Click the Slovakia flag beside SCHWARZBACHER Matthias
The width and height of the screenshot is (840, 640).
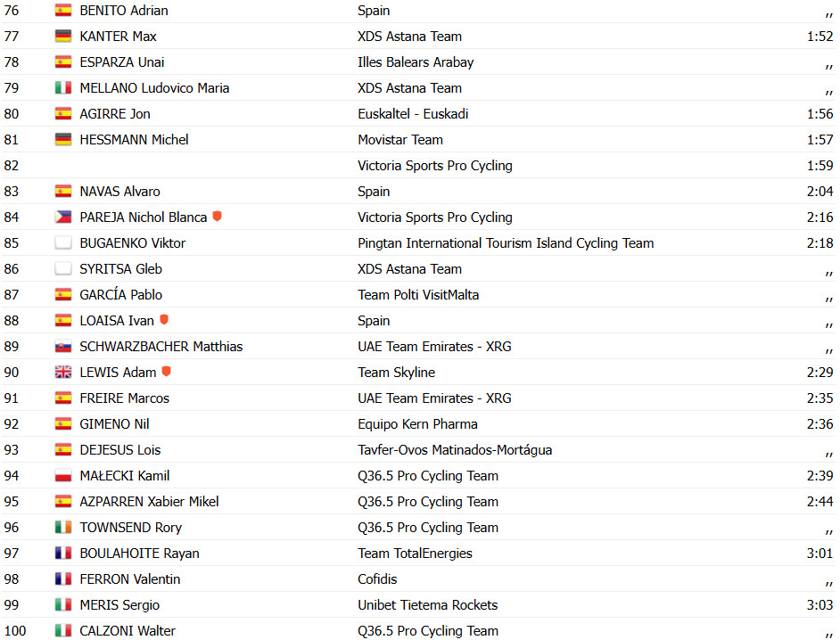click(63, 346)
